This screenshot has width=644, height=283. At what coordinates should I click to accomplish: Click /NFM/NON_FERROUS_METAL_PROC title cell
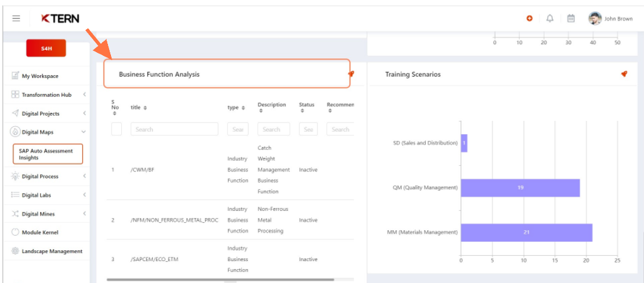(174, 220)
